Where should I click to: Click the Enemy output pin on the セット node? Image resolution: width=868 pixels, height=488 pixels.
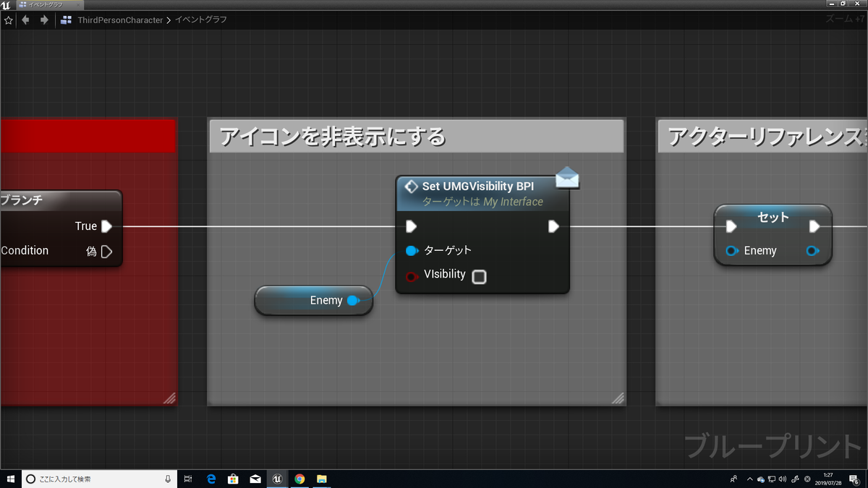(813, 250)
